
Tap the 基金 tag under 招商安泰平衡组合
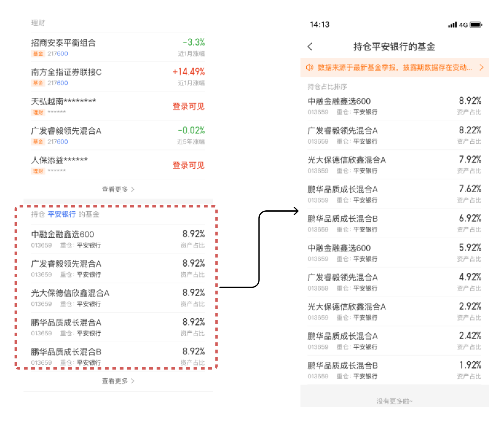point(38,54)
